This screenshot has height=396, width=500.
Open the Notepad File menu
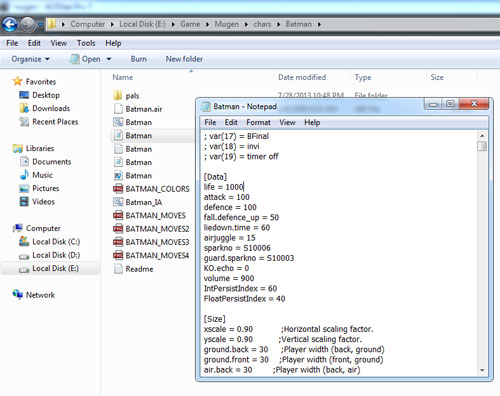(210, 123)
